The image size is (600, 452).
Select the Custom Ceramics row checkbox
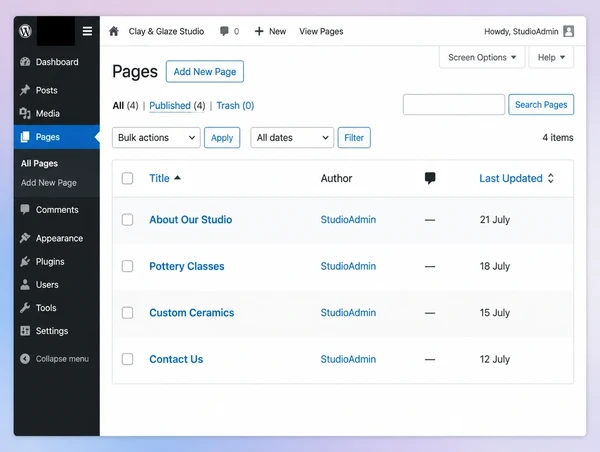pyautogui.click(x=127, y=313)
